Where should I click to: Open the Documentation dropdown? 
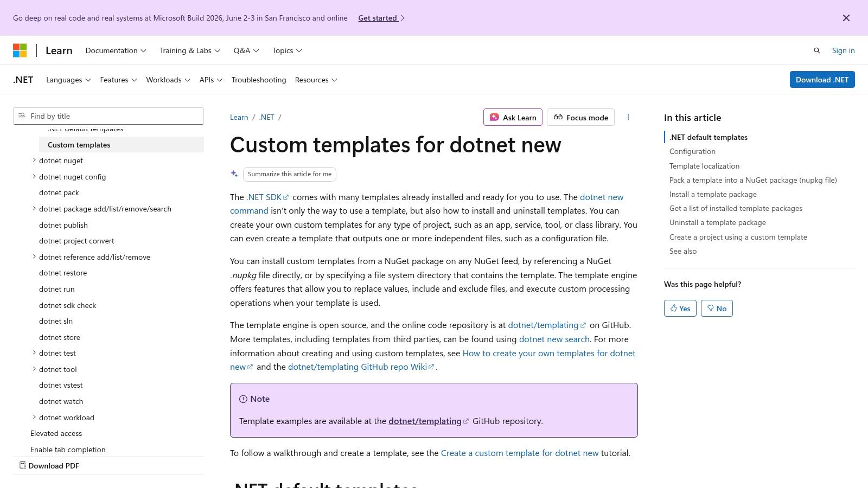[116, 50]
